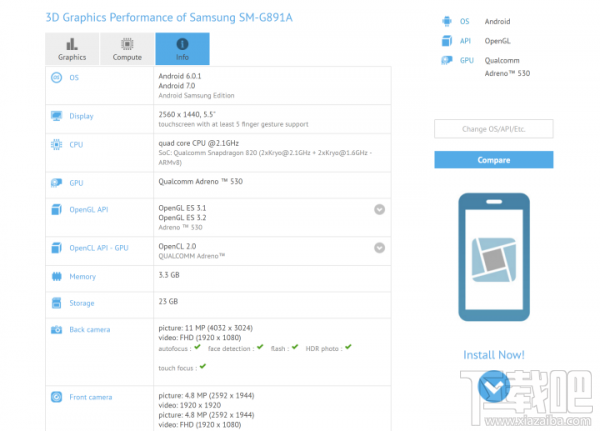The image size is (600, 431).
Task: Select the Info tab
Action: pos(182,49)
